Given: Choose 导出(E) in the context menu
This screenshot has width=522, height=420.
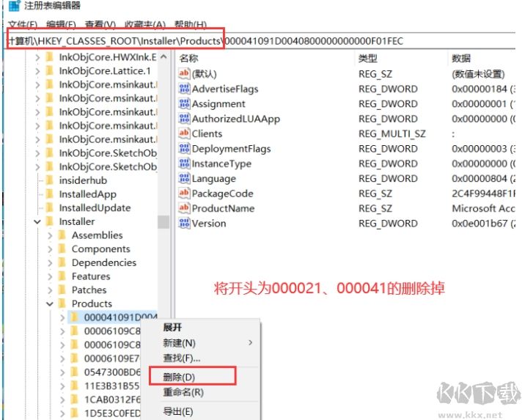Looking at the screenshot, I should (x=177, y=412).
